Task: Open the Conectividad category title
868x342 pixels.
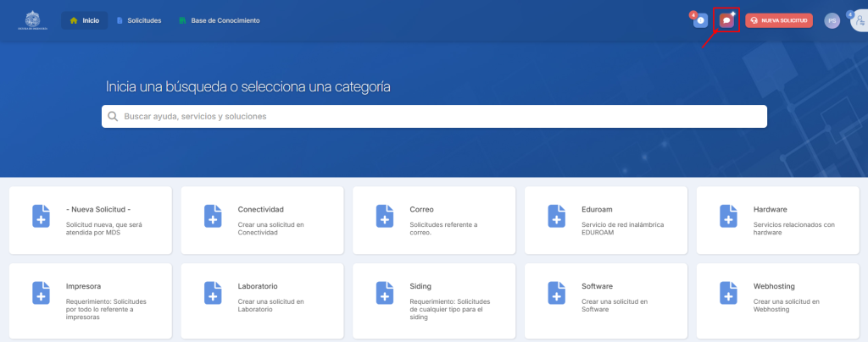Action: coord(260,209)
